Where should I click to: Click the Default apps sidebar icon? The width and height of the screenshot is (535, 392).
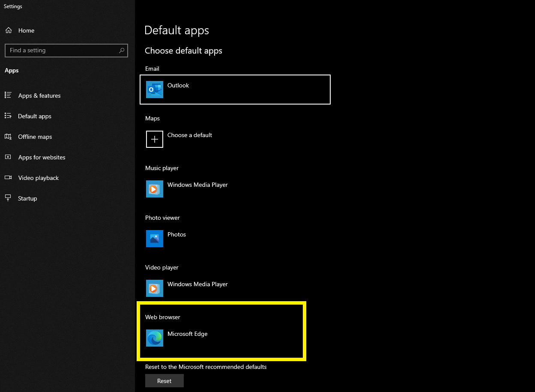point(8,116)
